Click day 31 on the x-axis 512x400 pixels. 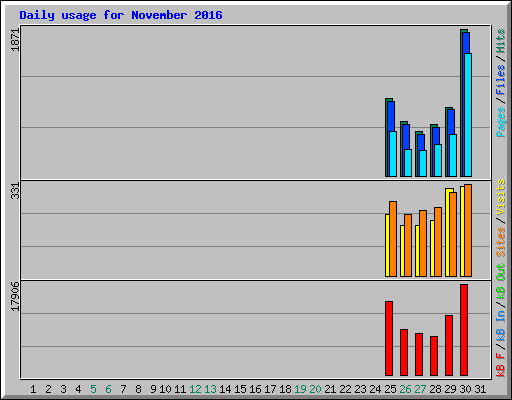pos(480,389)
